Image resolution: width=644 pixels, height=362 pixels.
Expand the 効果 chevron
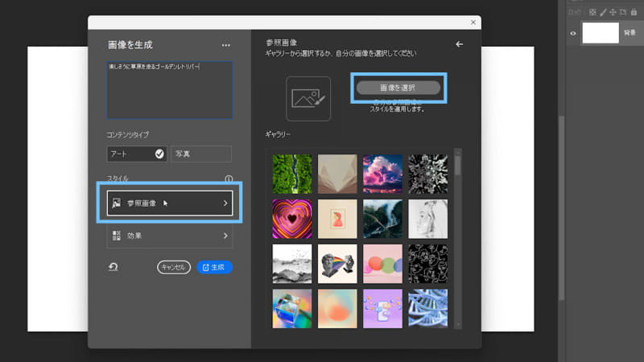tap(225, 236)
